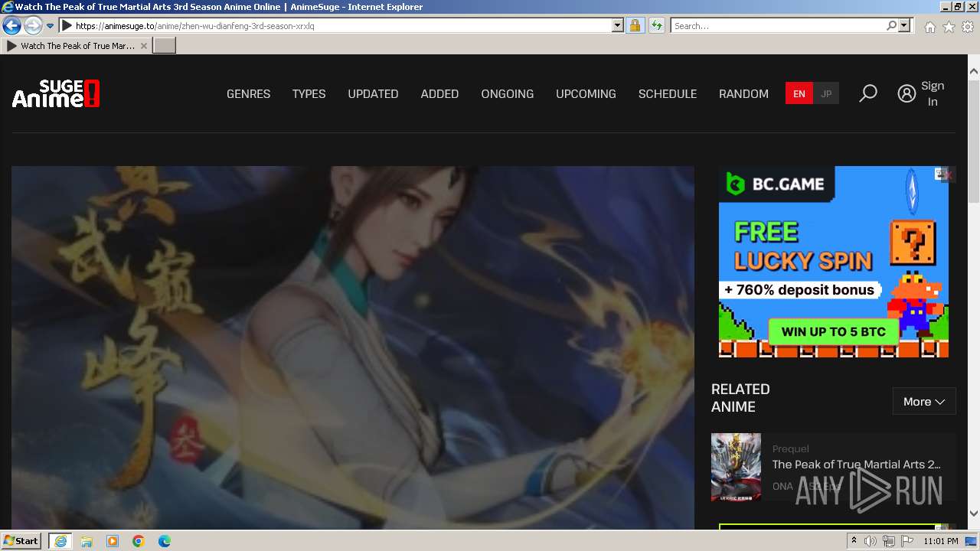The width and height of the screenshot is (980, 551).
Task: Go to the ADDED page
Action: [439, 93]
